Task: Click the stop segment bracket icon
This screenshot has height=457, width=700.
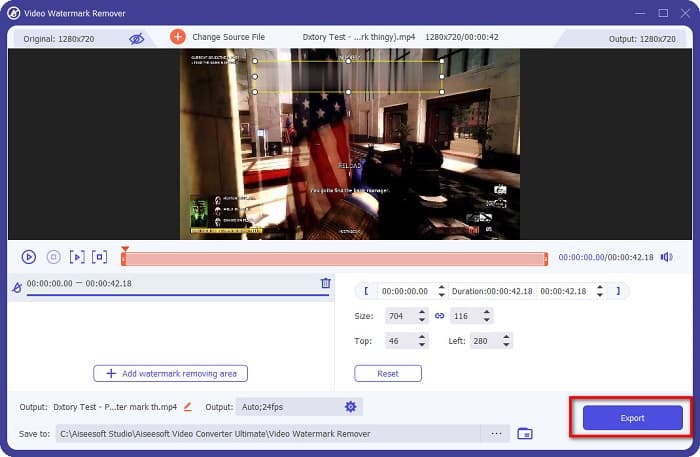Action: [99, 257]
